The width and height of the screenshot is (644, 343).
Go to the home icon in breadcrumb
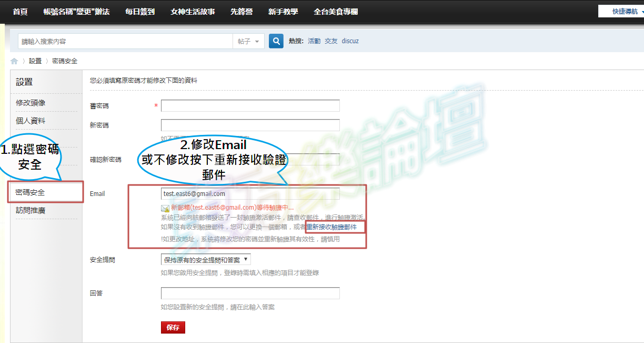14,61
